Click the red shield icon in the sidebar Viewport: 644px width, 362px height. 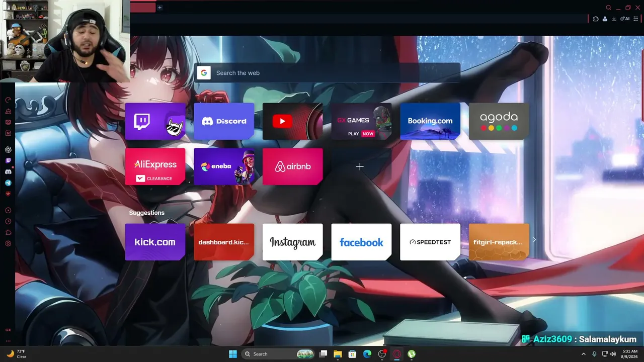[x=8, y=194]
